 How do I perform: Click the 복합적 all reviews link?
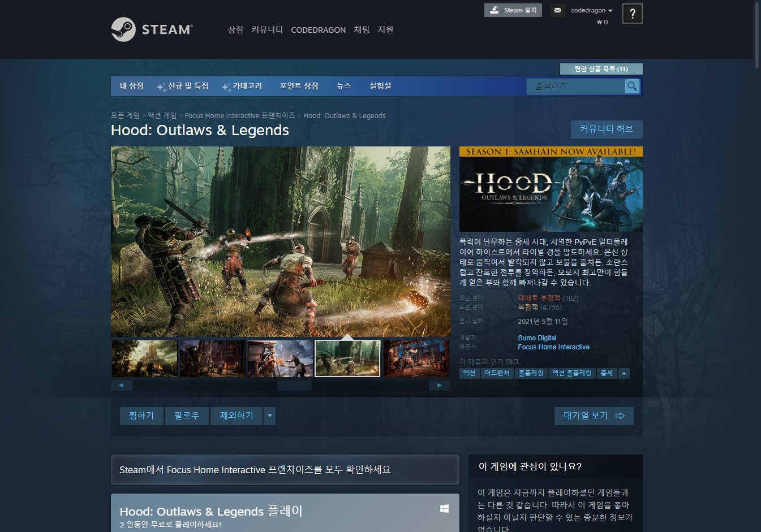coord(528,307)
